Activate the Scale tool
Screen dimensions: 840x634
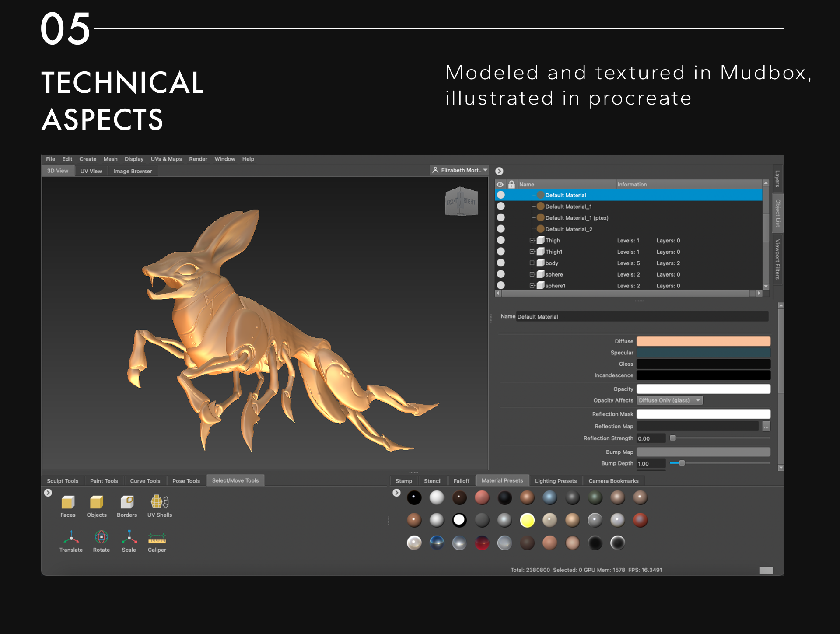pyautogui.click(x=129, y=538)
